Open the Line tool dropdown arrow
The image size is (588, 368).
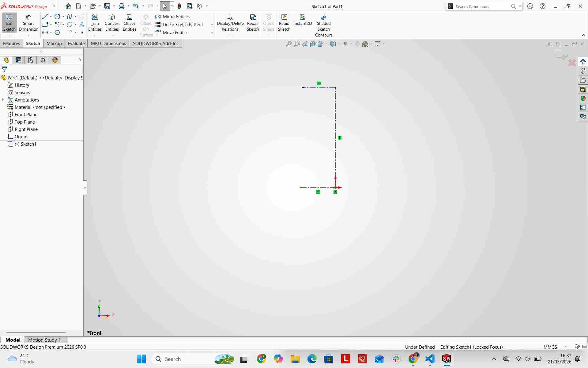[x=51, y=17]
